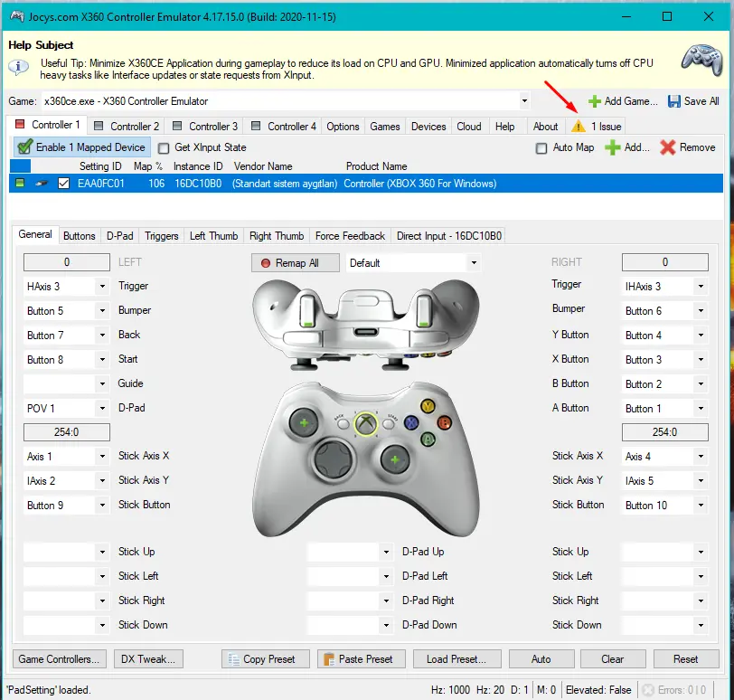The width and height of the screenshot is (734, 700).
Task: Click the left stick 254:0 value box
Action: click(67, 432)
